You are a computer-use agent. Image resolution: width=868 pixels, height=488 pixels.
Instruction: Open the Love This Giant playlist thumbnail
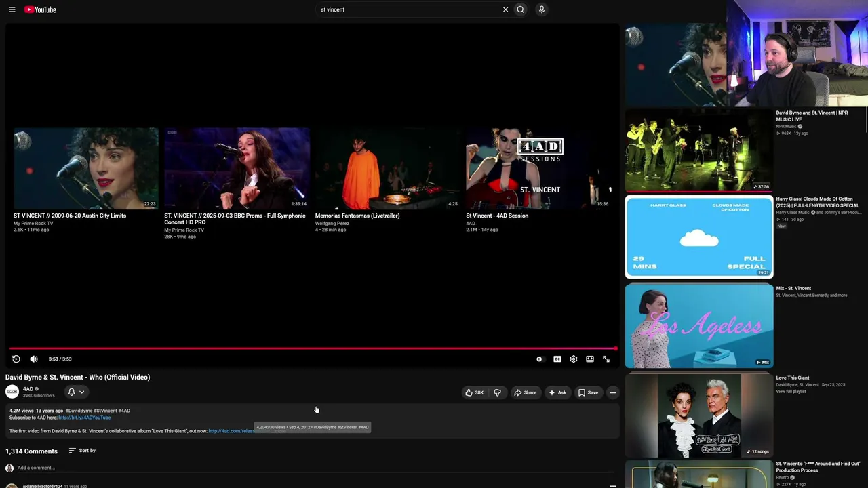[699, 415]
